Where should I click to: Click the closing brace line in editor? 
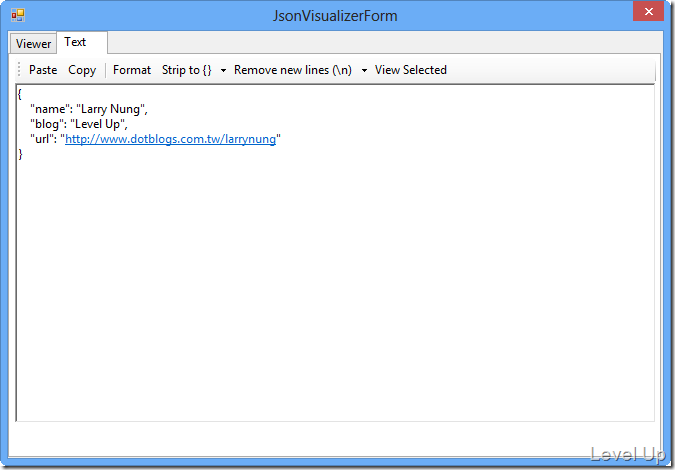[x=20, y=154]
